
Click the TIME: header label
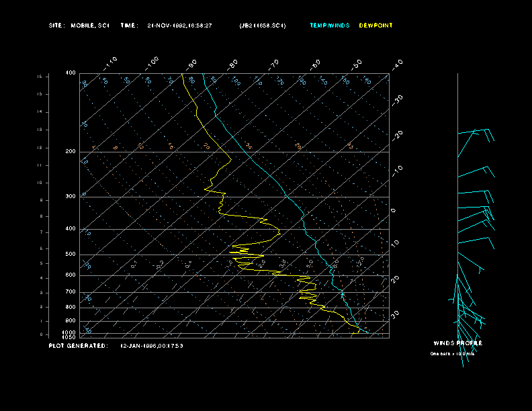pyautogui.click(x=129, y=26)
